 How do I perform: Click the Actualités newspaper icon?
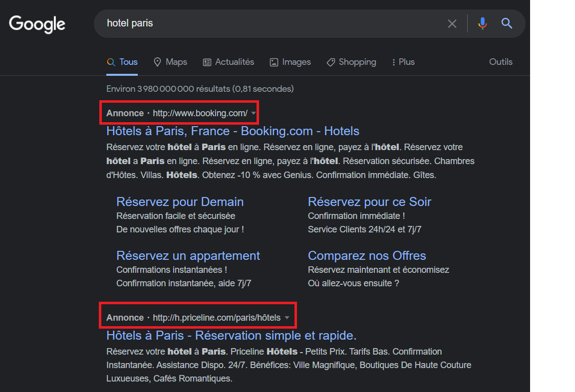[207, 62]
